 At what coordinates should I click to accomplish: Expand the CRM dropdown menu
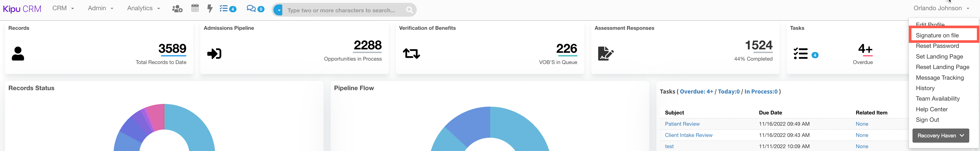[63, 8]
